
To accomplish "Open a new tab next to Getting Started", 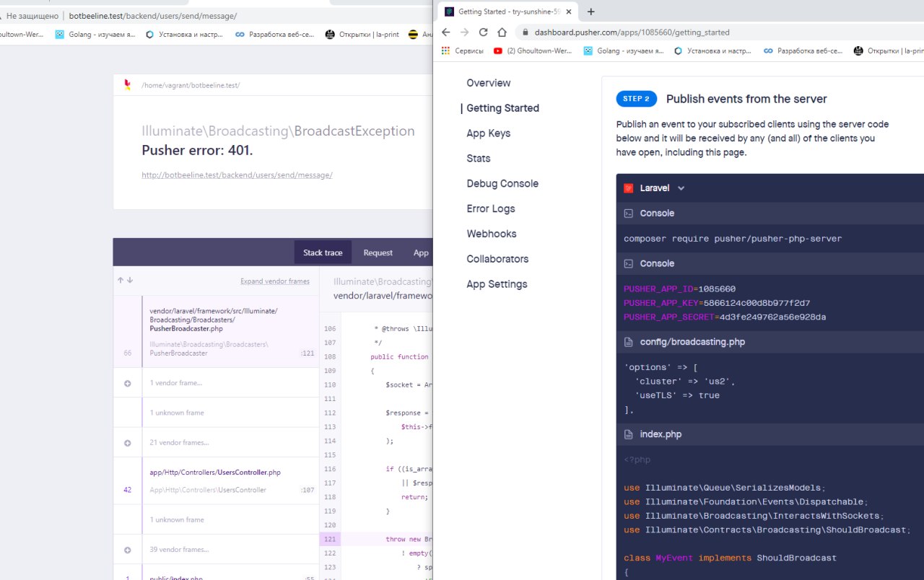I will [591, 12].
